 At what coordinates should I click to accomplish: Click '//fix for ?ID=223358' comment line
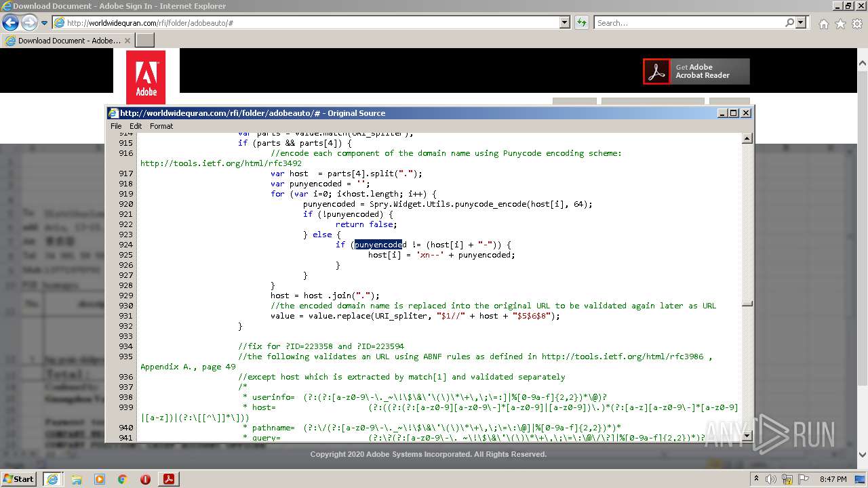coord(321,346)
